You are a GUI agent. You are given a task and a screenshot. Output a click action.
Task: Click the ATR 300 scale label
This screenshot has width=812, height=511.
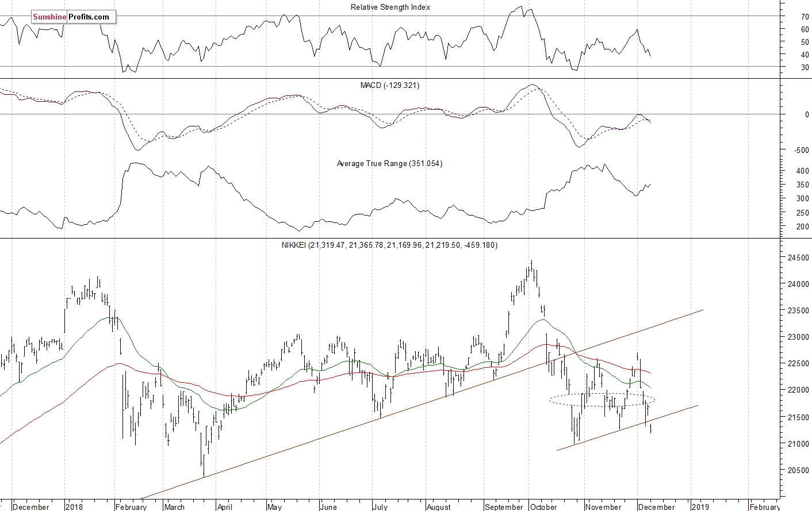tap(803, 199)
